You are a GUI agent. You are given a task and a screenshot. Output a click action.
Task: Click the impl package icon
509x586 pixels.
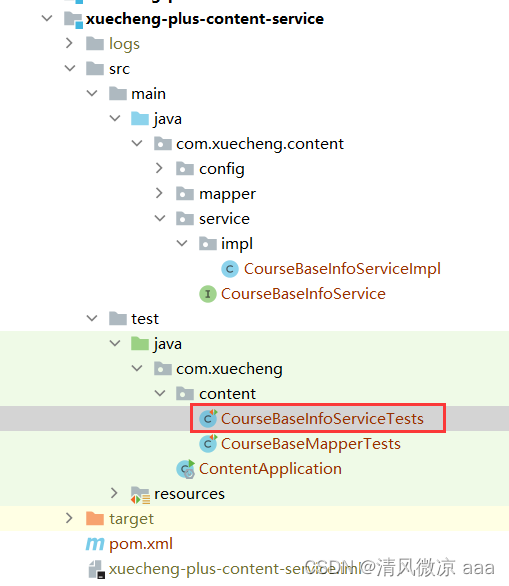[x=208, y=244]
